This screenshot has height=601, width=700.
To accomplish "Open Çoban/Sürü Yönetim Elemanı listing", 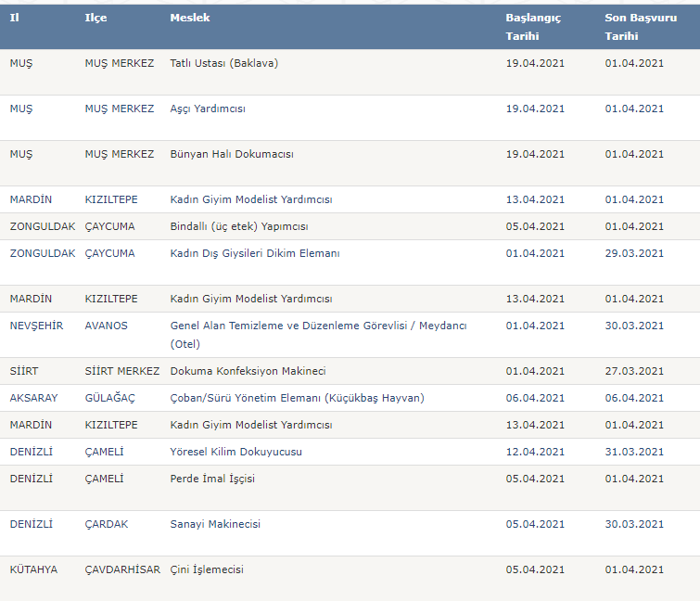I will pyautogui.click(x=297, y=398).
